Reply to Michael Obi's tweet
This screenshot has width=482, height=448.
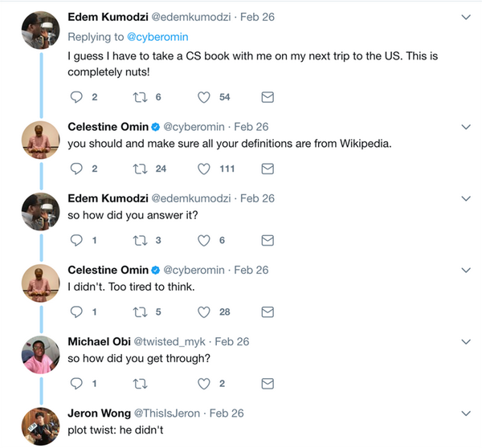click(x=77, y=383)
